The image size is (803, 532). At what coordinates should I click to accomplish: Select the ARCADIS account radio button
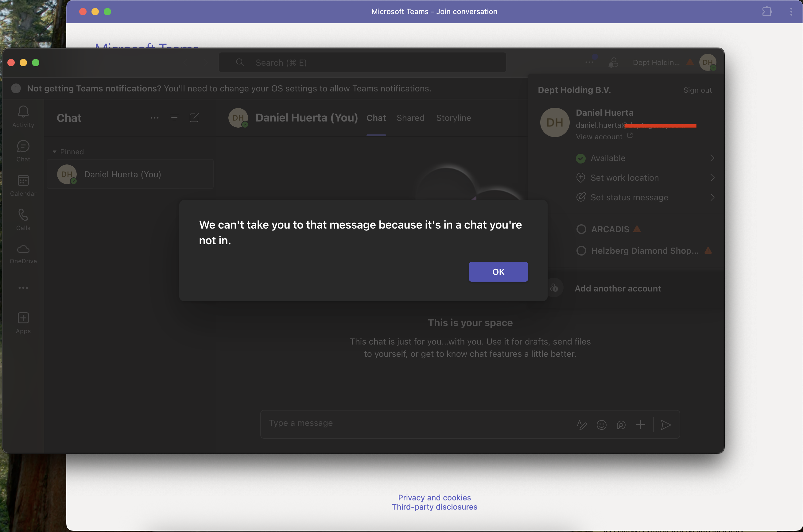tap(581, 229)
